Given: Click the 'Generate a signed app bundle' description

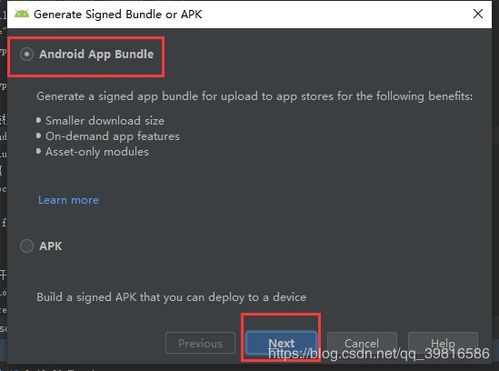Looking at the screenshot, I should click(x=255, y=96).
